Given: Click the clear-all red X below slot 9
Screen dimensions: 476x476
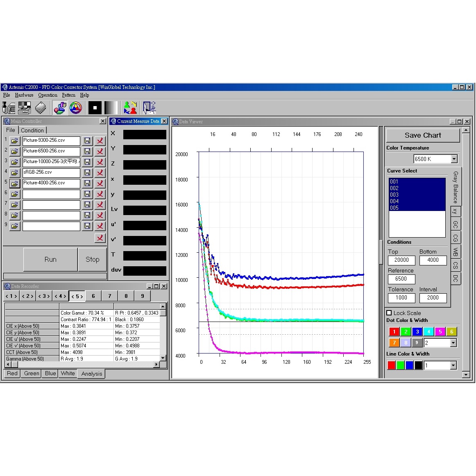Looking at the screenshot, I should click(x=100, y=238).
